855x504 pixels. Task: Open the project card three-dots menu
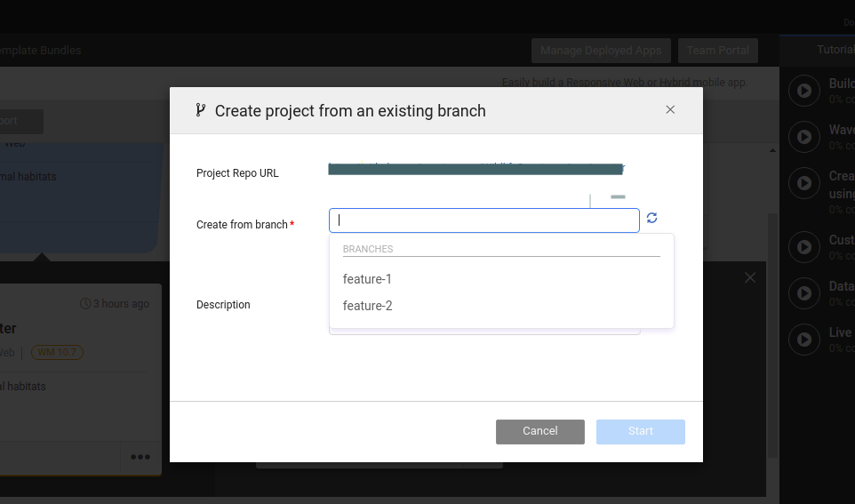point(140,458)
